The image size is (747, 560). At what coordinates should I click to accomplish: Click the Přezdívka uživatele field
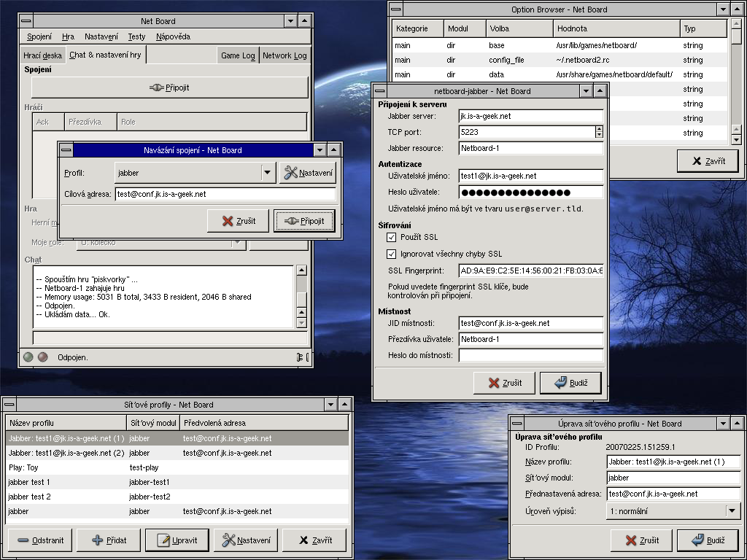pyautogui.click(x=531, y=339)
